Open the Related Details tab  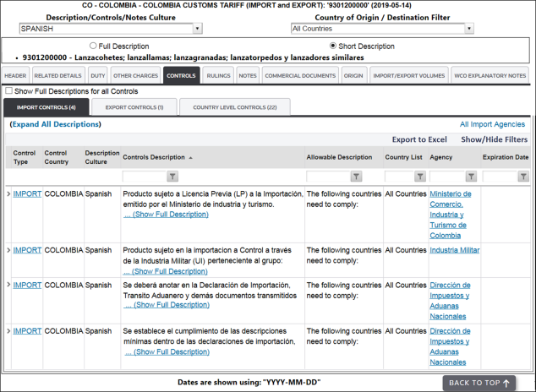point(57,75)
